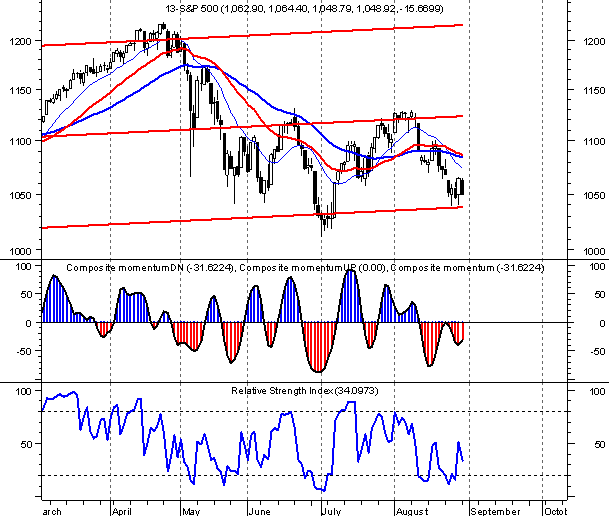Click the September label on the time axis
This screenshot has width=609, height=516.
pos(495,511)
